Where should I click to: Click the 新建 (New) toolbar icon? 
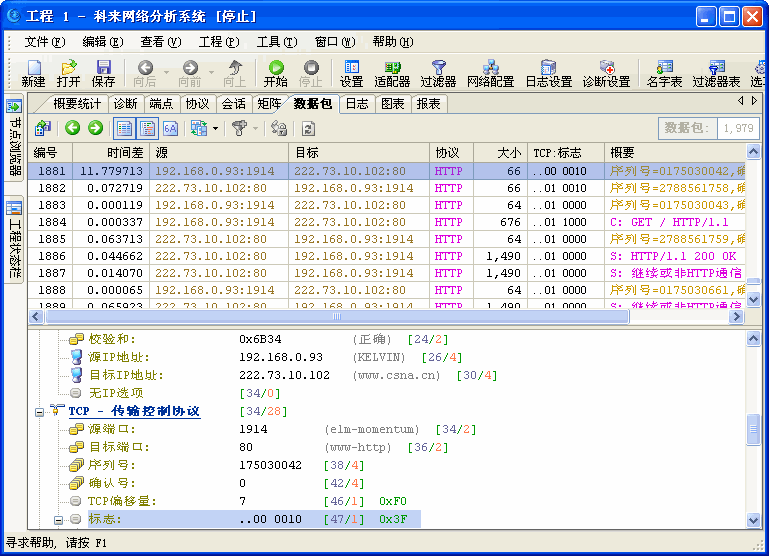click(x=33, y=72)
